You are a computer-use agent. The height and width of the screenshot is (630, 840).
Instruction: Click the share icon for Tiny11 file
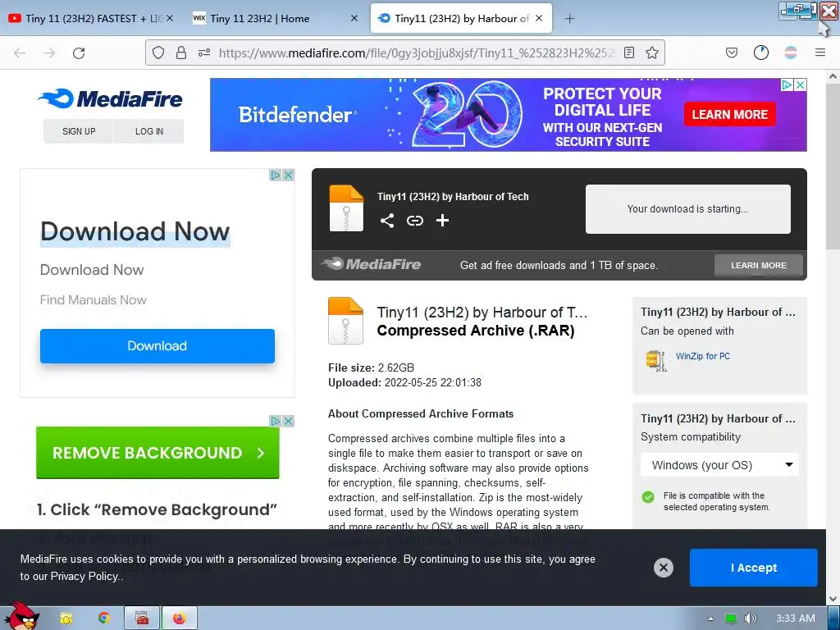point(387,220)
